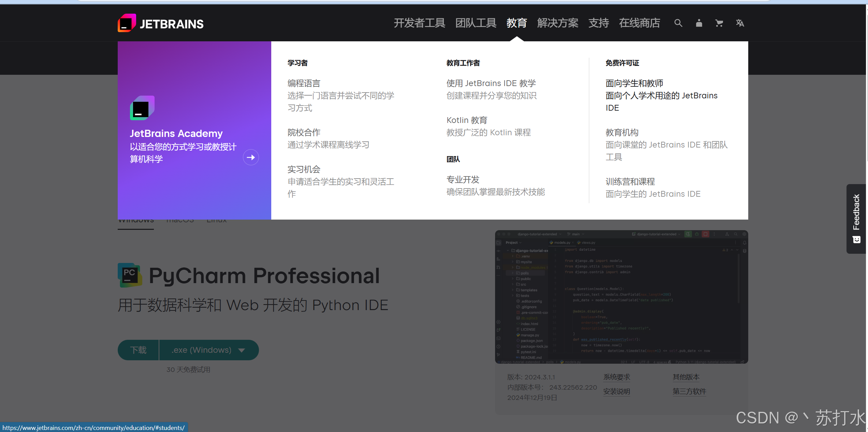Click the JetBrains Academy logo icon
The height and width of the screenshot is (432, 868).
(x=142, y=108)
